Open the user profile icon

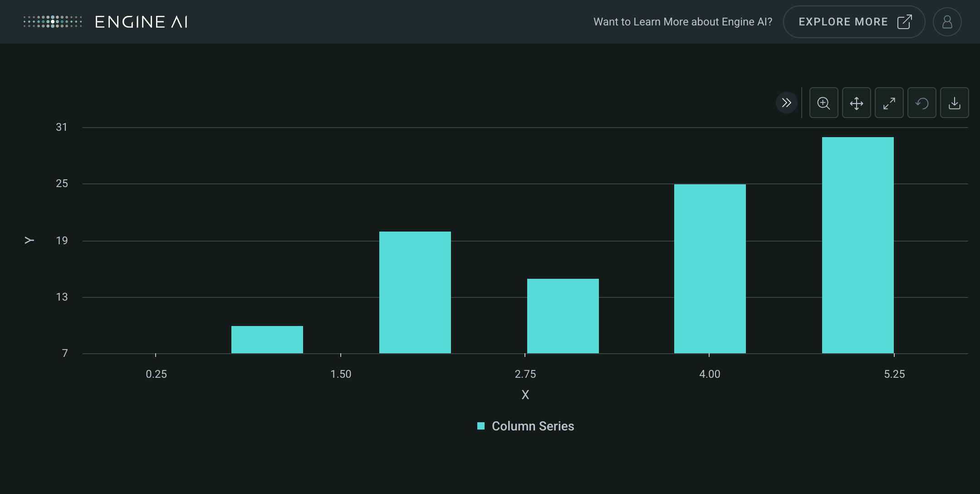[x=947, y=22]
